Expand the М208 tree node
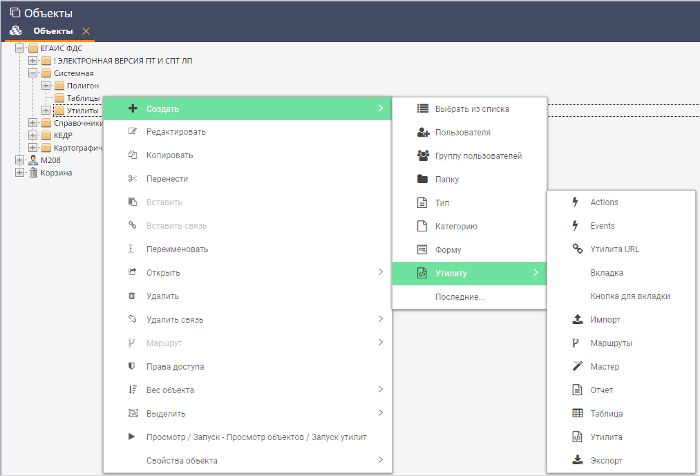The height and width of the screenshot is (476, 700). tap(19, 160)
